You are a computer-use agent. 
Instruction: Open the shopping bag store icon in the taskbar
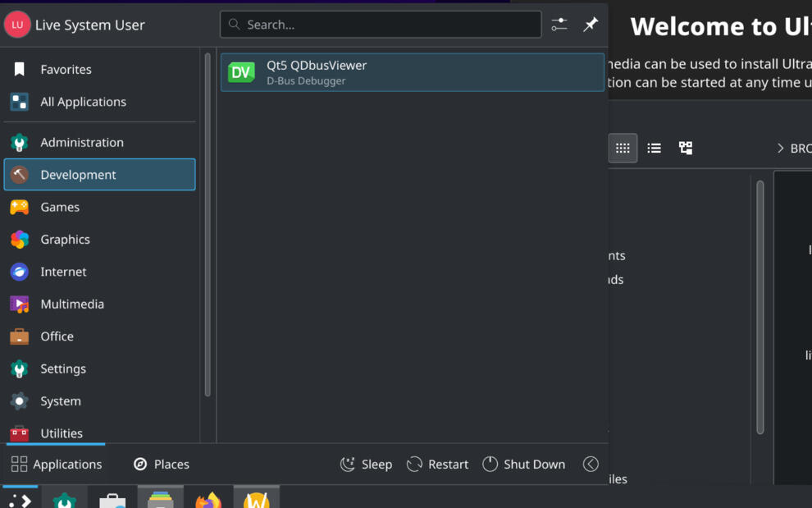pyautogui.click(x=112, y=500)
